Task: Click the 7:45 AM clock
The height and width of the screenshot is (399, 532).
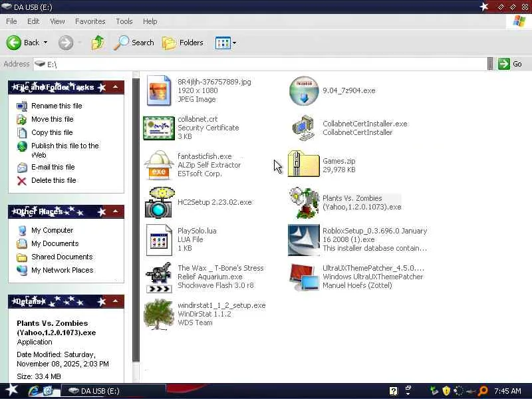Action: [x=507, y=391]
